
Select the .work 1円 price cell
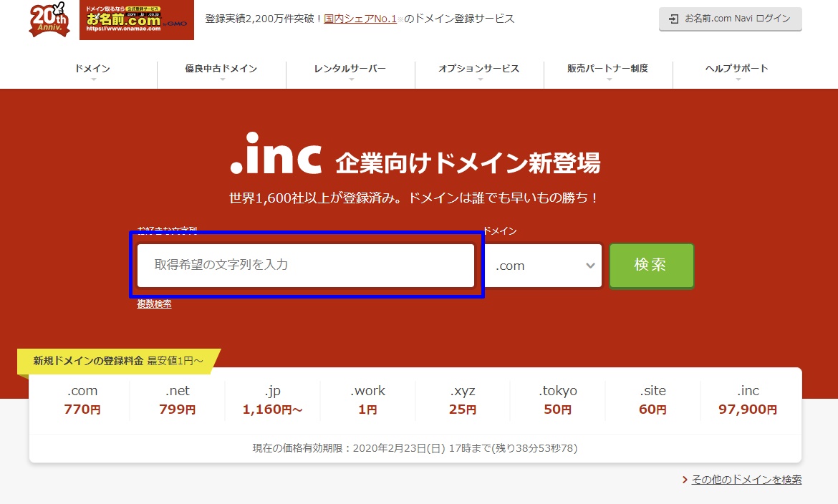point(367,400)
